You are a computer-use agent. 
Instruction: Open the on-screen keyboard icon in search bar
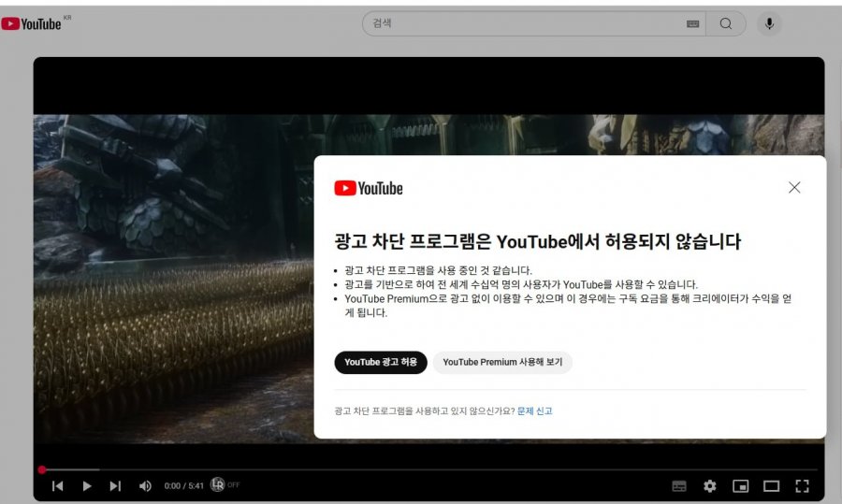pyautogui.click(x=692, y=23)
